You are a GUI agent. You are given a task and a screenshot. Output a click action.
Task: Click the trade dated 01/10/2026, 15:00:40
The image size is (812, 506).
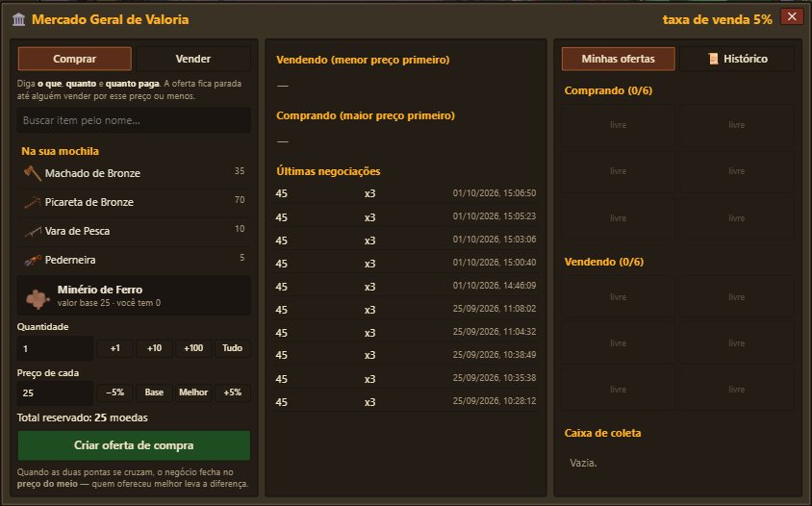click(x=405, y=263)
